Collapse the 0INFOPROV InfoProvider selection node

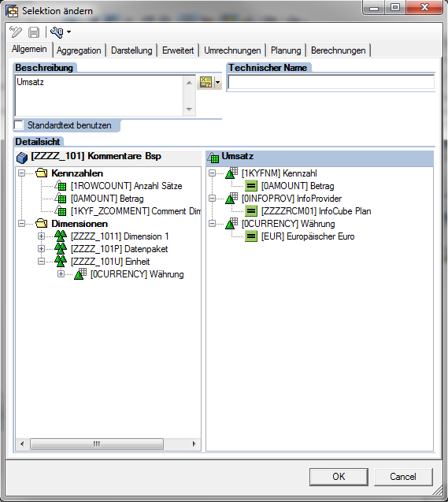pos(212,199)
